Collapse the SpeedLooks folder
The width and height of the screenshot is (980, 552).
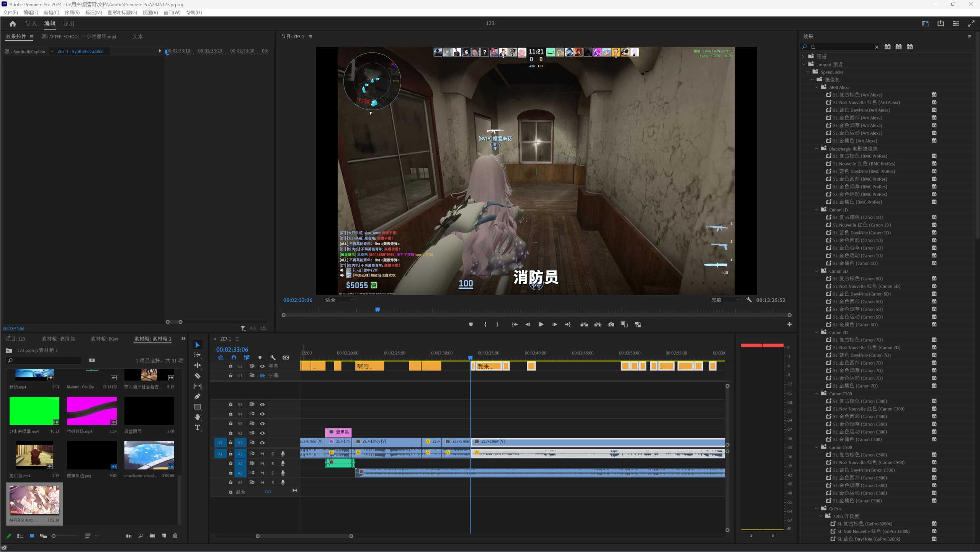pos(808,72)
